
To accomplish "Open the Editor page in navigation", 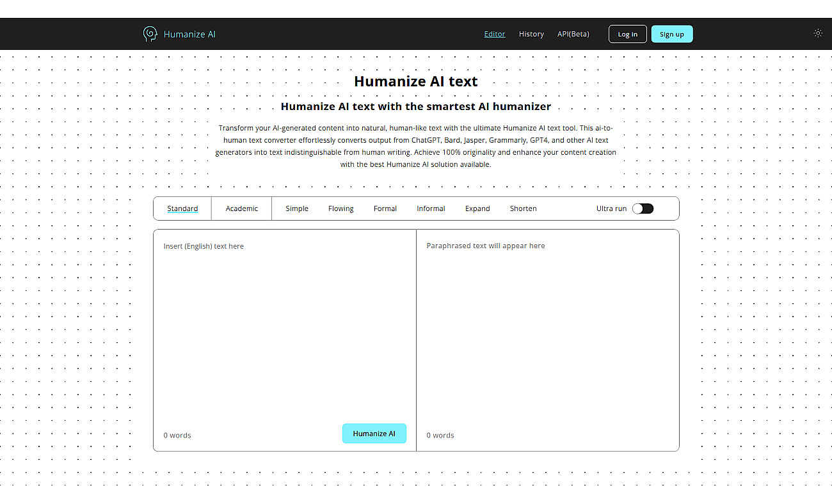I will tap(495, 34).
